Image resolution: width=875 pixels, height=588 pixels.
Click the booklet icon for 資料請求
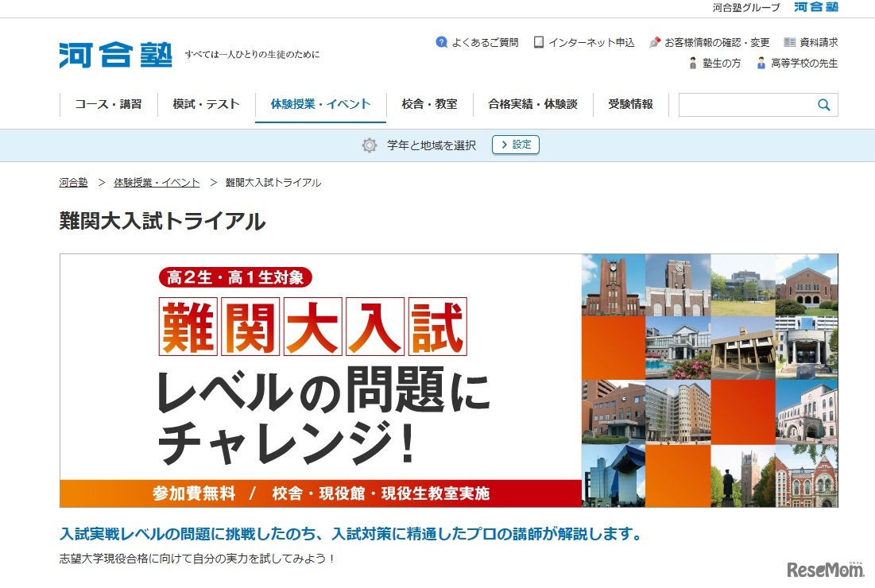point(789,42)
